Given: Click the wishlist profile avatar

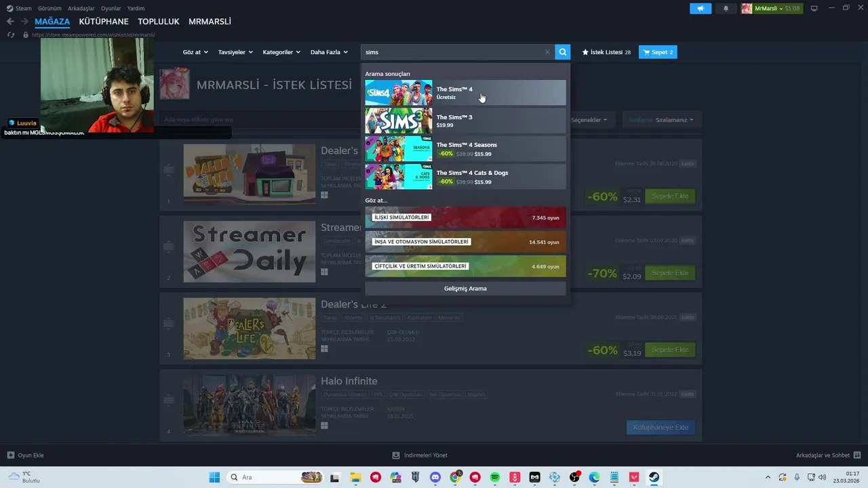Looking at the screenshot, I should pyautogui.click(x=174, y=84).
